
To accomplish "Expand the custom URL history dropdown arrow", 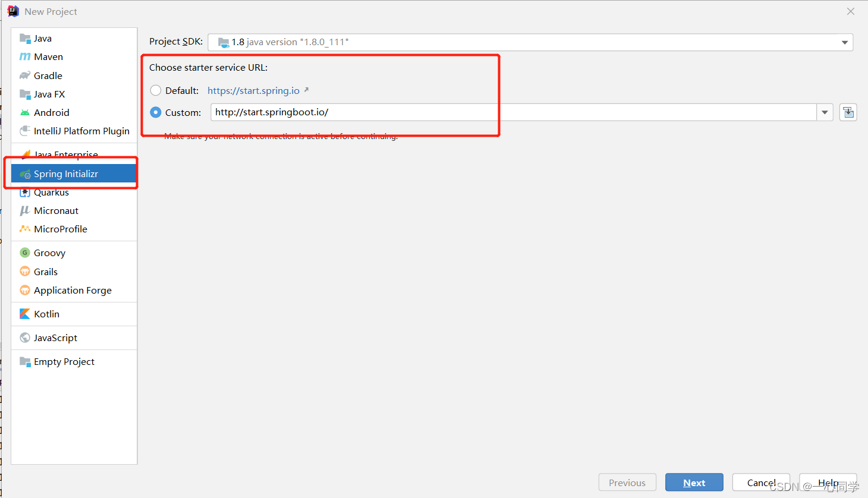I will tap(825, 112).
